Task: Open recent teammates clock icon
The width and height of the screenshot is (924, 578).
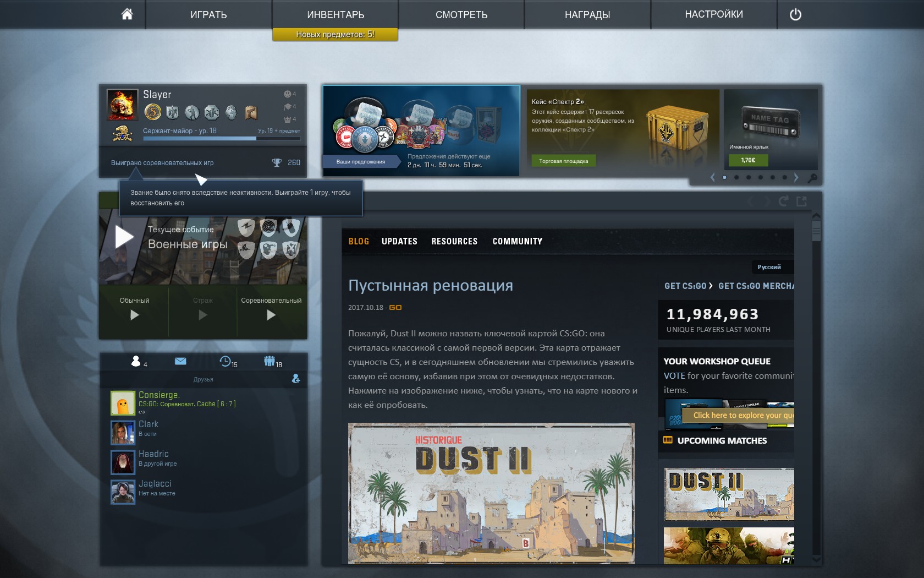Action: [226, 361]
